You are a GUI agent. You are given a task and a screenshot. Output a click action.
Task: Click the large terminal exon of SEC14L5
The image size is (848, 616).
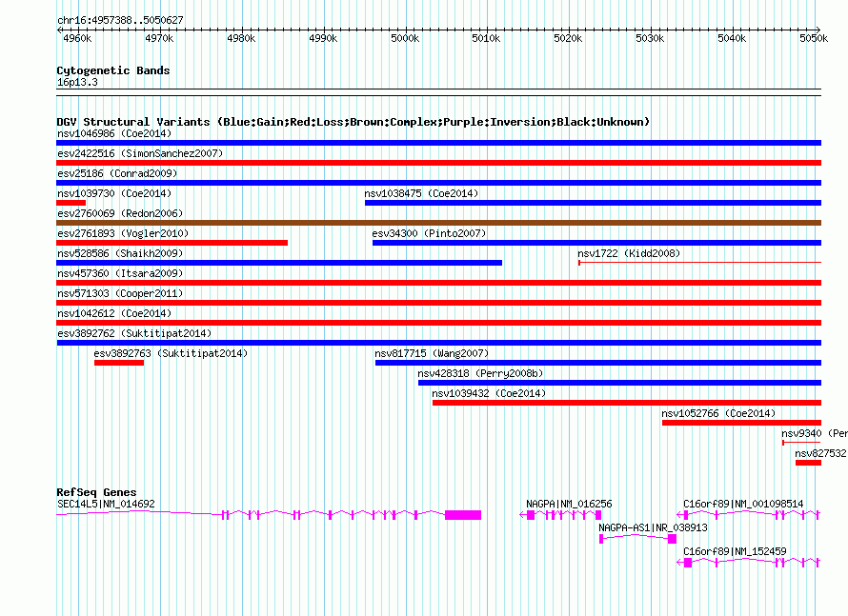pos(463,515)
